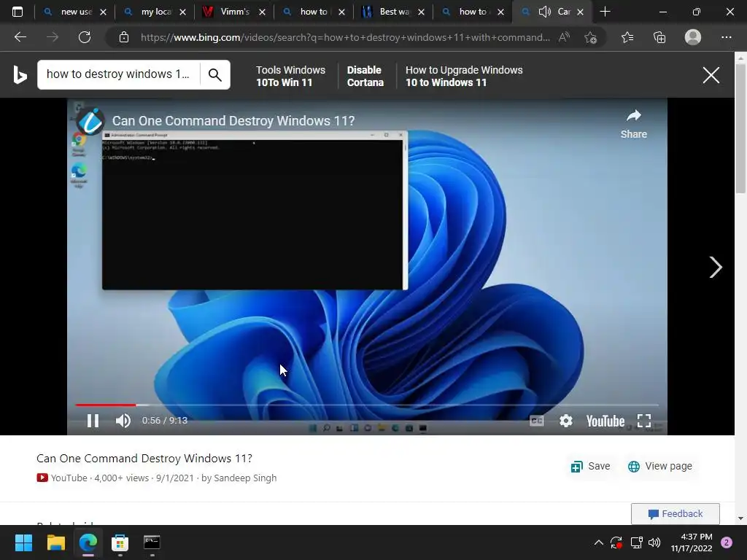Open the video on YouTube logo
The image size is (747, 560).
pos(605,421)
